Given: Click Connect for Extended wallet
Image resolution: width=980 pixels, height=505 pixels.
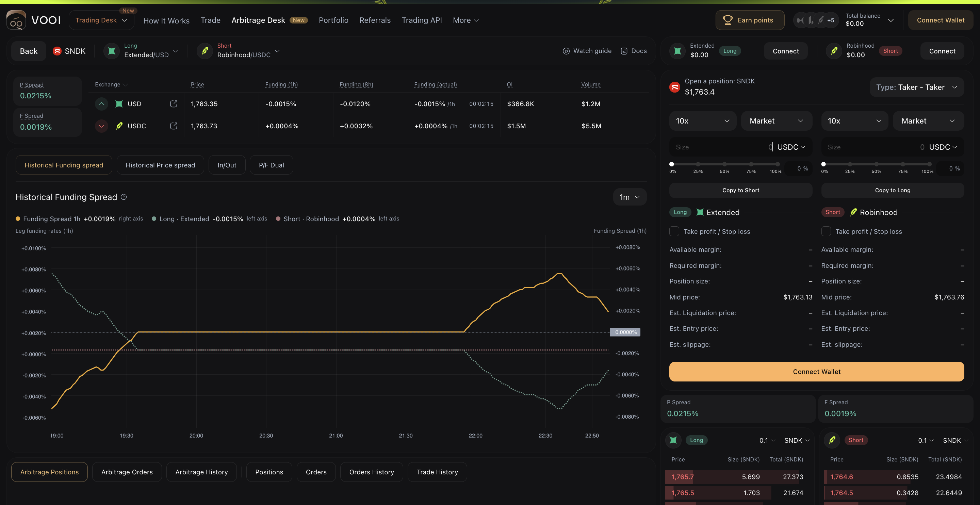Looking at the screenshot, I should tap(786, 51).
